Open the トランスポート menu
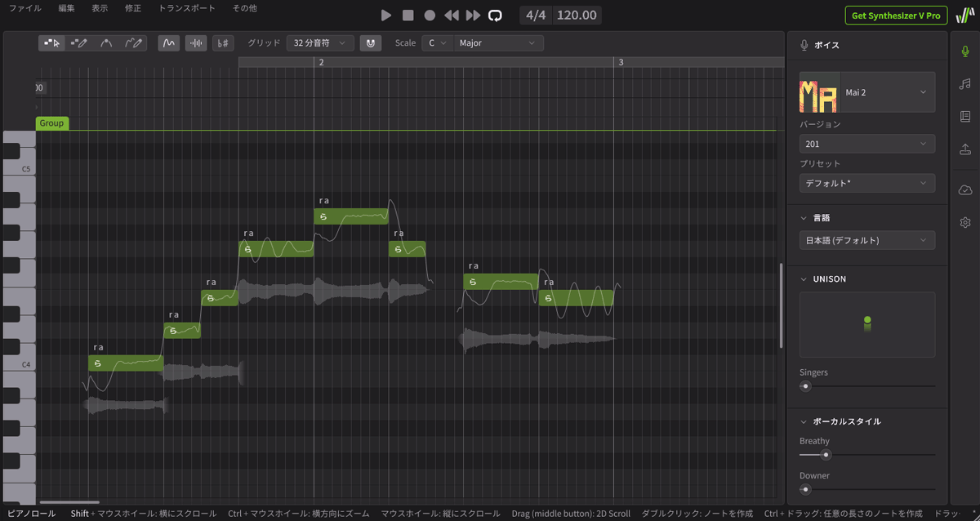Image resolution: width=980 pixels, height=521 pixels. [187, 8]
